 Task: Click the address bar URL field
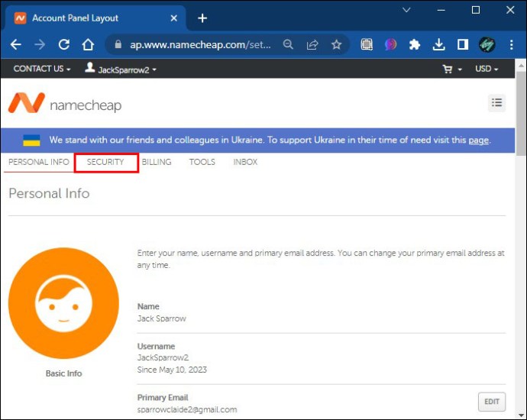click(200, 45)
